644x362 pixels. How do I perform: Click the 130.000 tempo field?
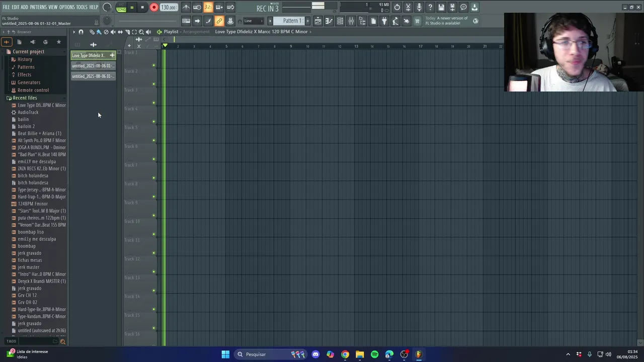pyautogui.click(x=168, y=8)
